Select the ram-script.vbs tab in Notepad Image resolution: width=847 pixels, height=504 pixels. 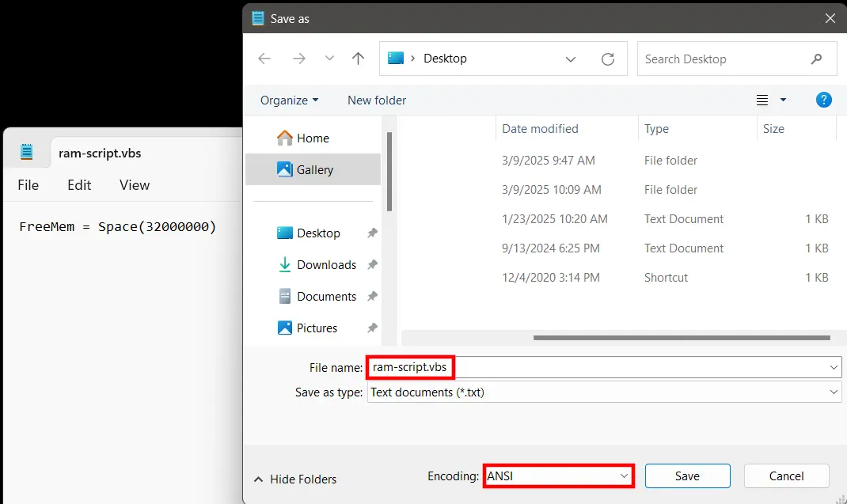100,153
